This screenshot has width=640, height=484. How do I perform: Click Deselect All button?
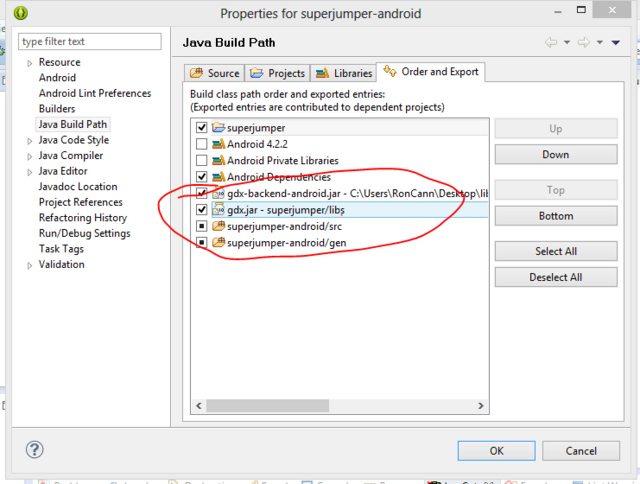coord(556,277)
